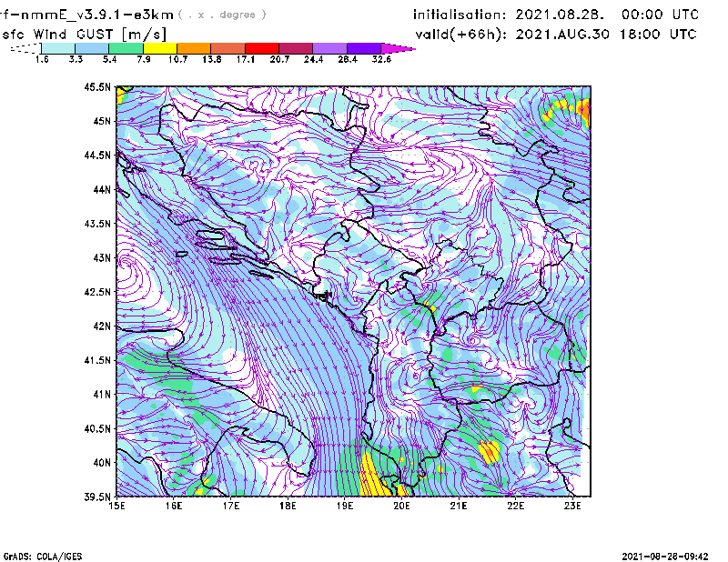Click the legend value 20.7

click(279, 59)
